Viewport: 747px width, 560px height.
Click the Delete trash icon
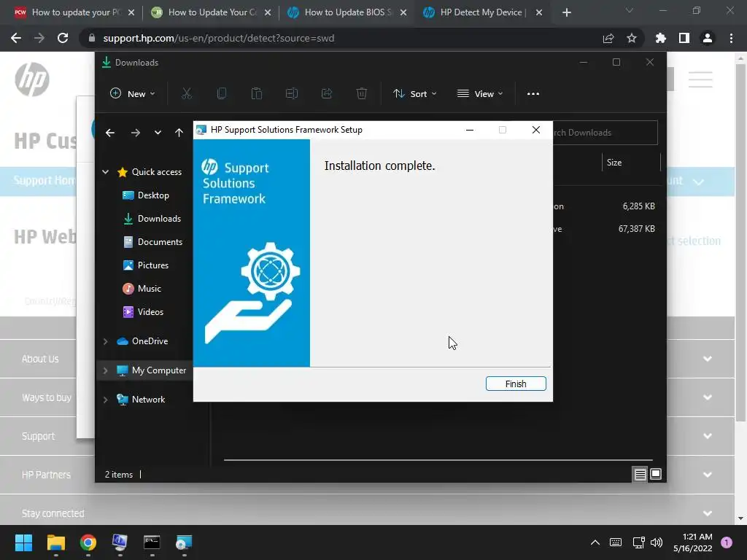tap(362, 94)
